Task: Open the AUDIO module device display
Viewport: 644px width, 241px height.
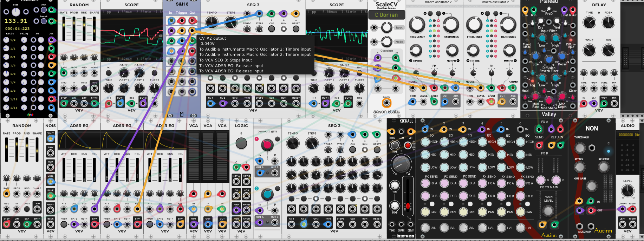Action: pos(627,135)
